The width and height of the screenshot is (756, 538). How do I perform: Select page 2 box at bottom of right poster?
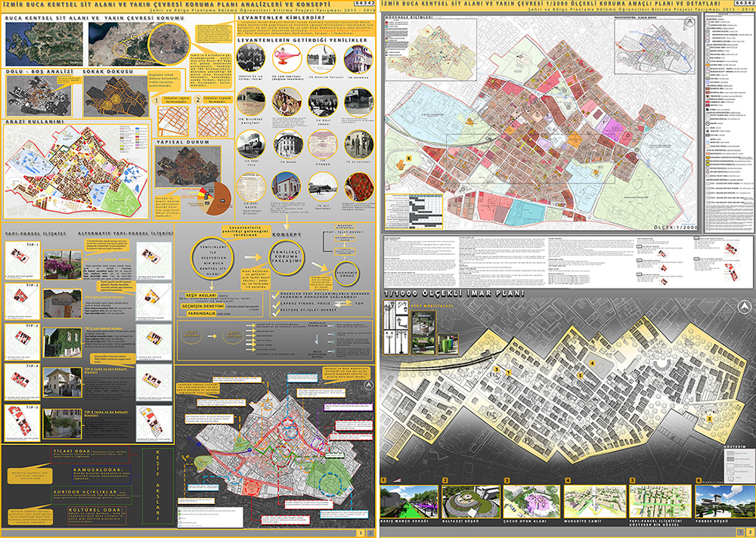point(748,532)
